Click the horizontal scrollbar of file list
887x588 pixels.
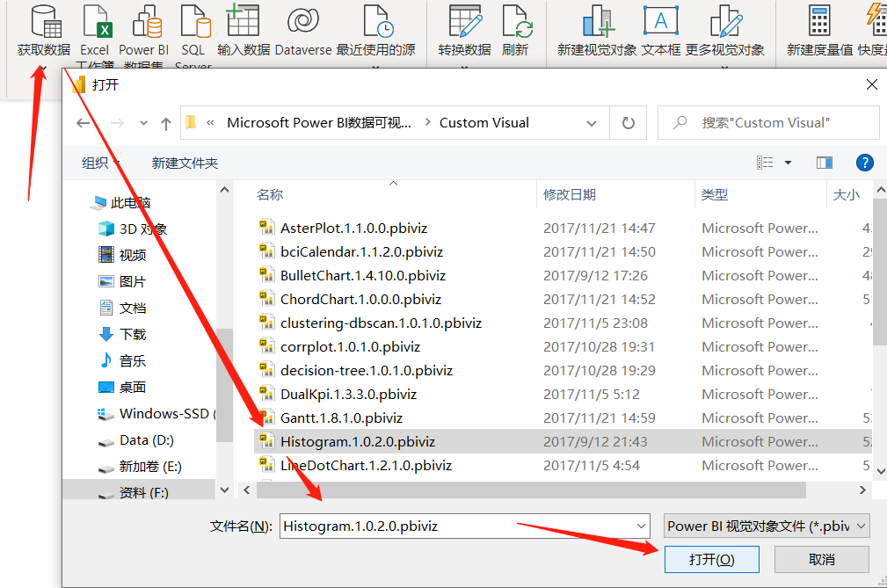[531, 490]
